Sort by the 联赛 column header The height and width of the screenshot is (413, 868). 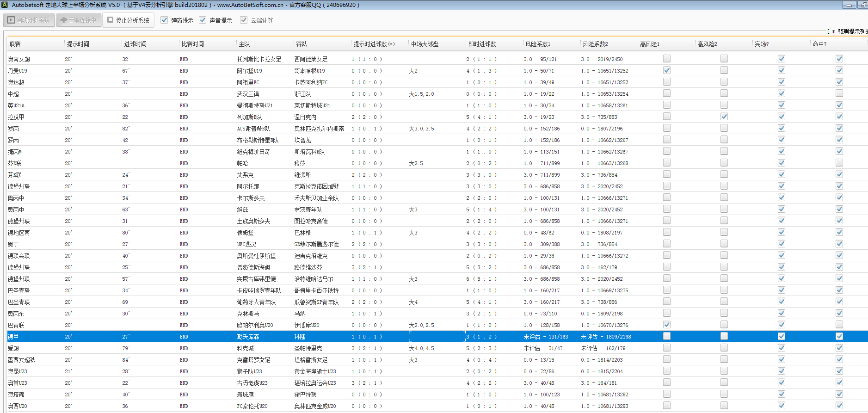point(15,44)
